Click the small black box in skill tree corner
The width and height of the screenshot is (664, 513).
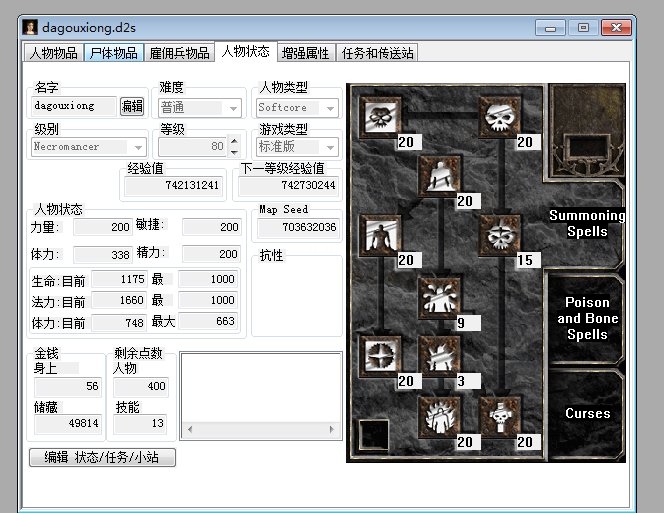point(374,435)
